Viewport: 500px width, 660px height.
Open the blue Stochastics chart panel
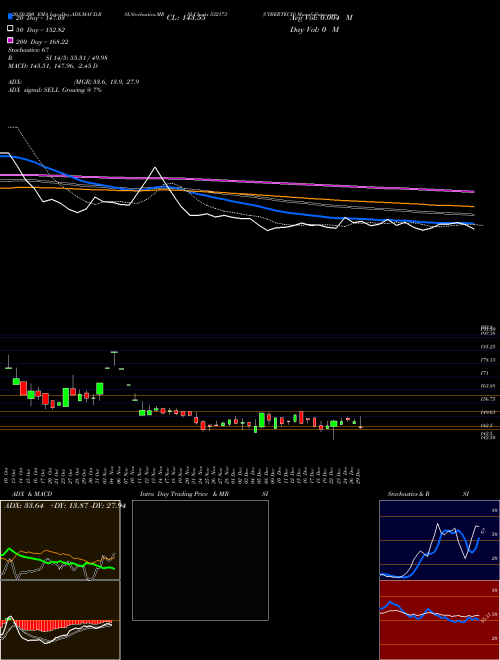coord(439,540)
